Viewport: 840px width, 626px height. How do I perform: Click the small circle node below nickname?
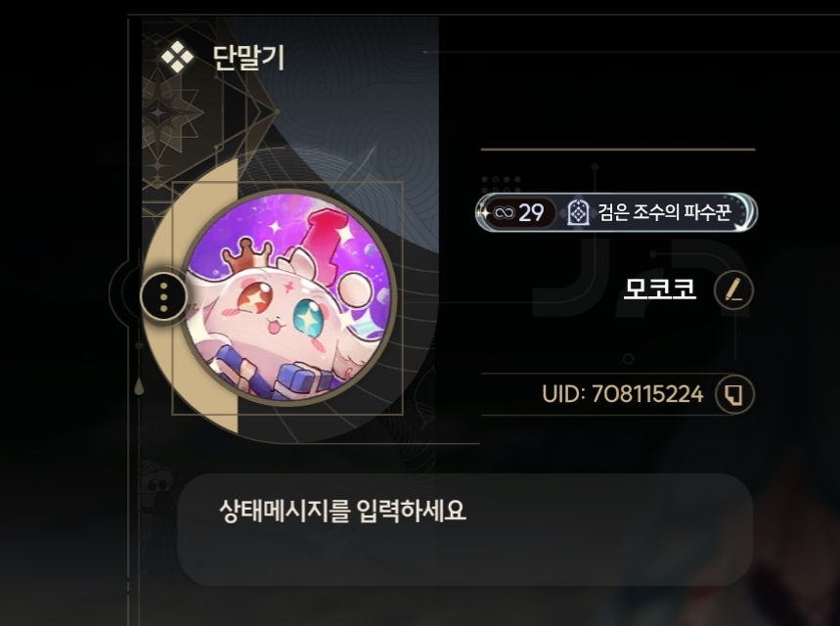(629, 359)
